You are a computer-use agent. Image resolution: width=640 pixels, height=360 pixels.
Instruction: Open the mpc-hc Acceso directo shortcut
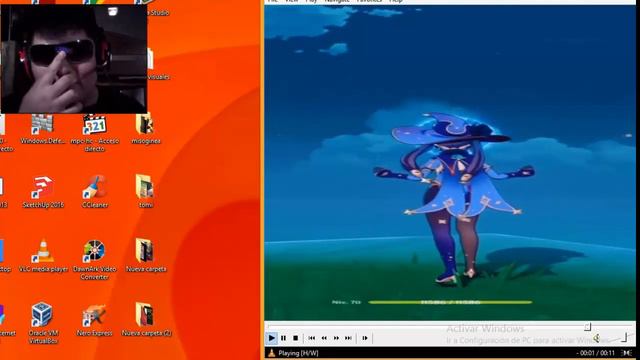[94, 134]
